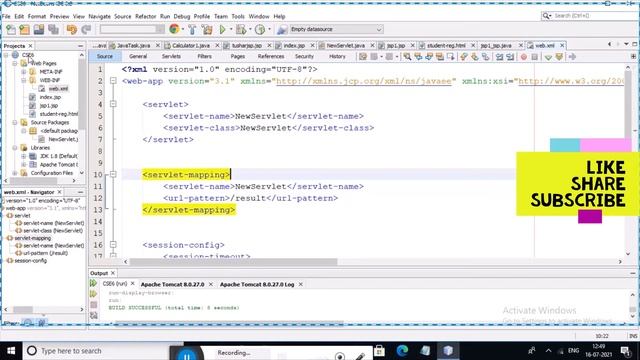Switch to the Security view tab
Image resolution: width=640 pixels, height=360 pixels.
pyautogui.click(x=304, y=56)
